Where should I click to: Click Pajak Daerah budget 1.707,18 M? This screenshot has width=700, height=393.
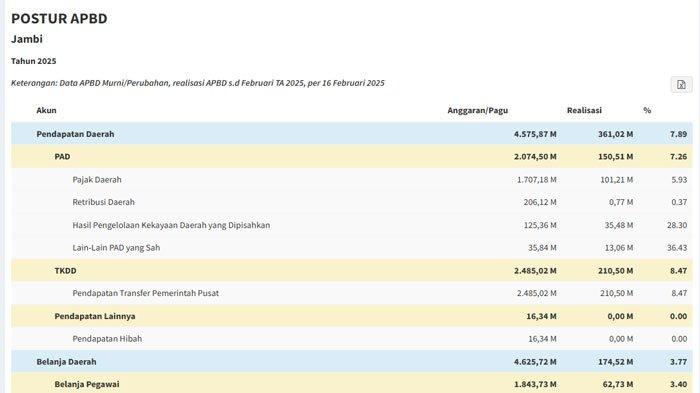537,180
